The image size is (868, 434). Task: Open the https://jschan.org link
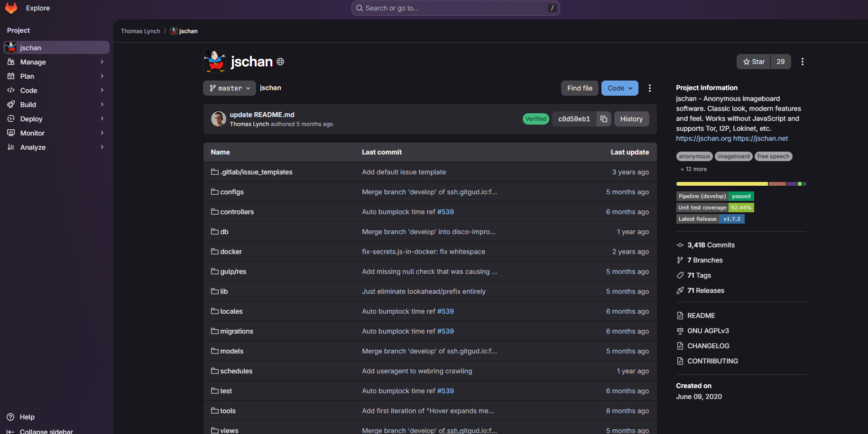(703, 138)
